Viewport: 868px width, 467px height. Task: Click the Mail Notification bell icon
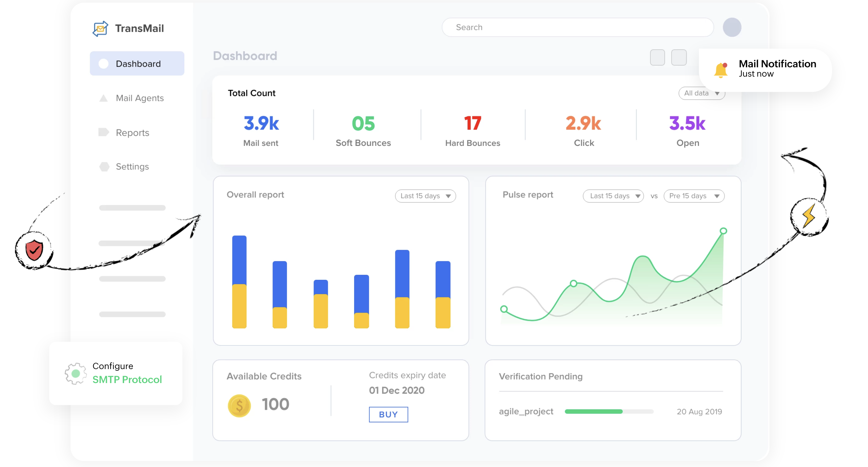[721, 70]
